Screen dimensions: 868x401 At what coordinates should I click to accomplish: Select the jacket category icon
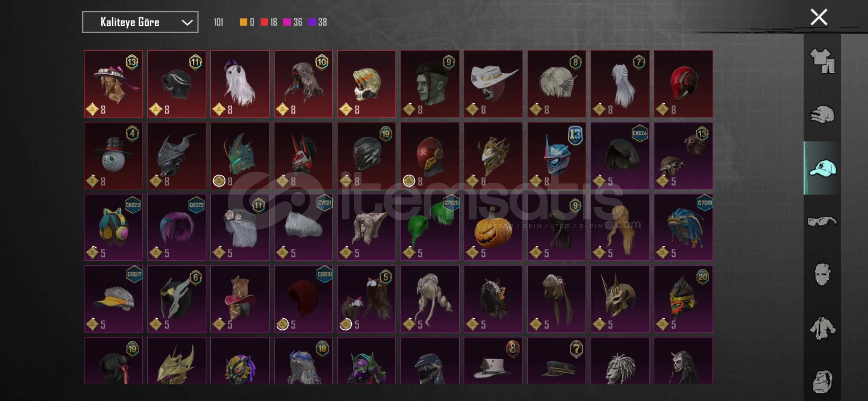click(822, 328)
